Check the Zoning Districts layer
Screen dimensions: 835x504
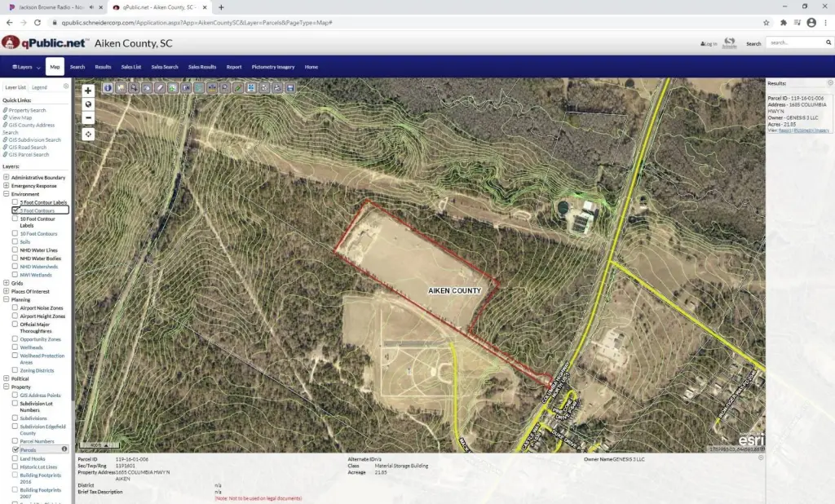[15, 370]
